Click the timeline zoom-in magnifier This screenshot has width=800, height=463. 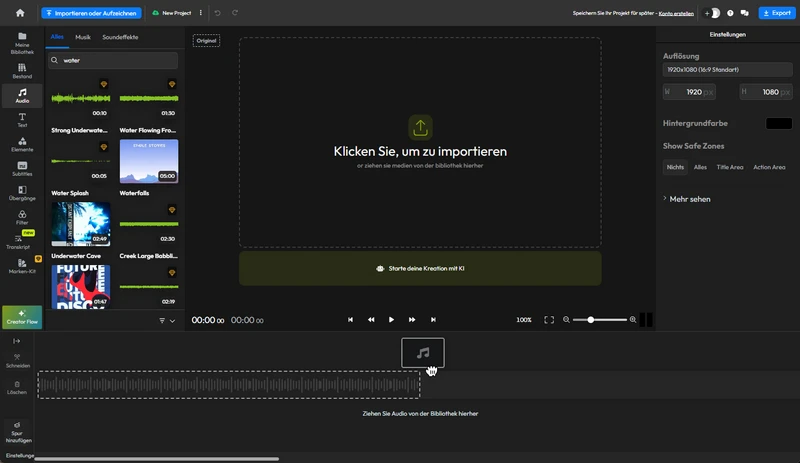click(633, 320)
